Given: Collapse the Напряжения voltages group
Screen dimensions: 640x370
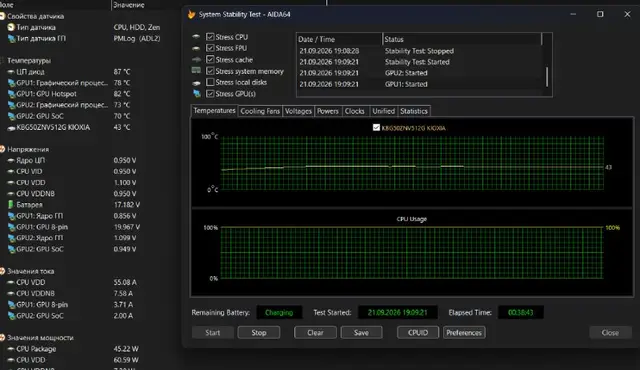Looking at the screenshot, I should click(2, 149).
